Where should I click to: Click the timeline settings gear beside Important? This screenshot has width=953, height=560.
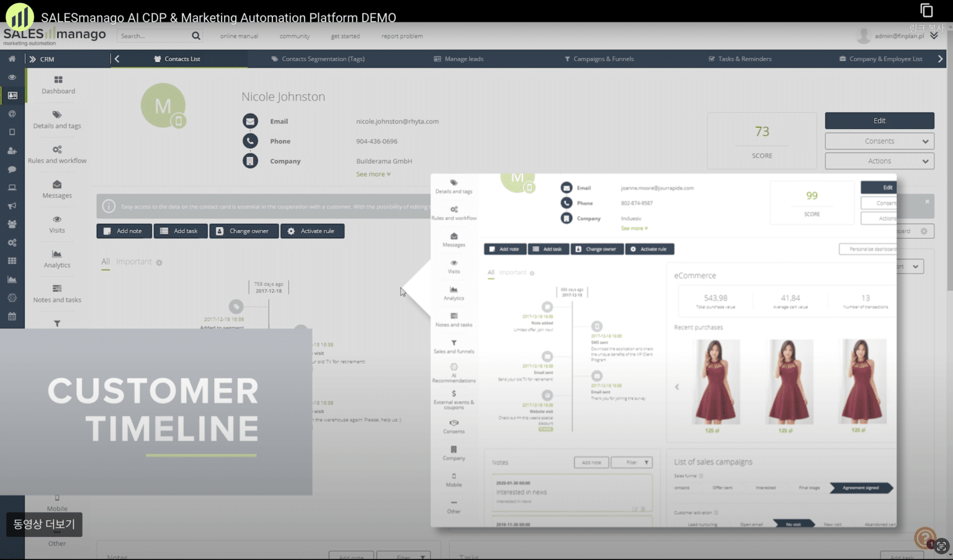click(x=159, y=262)
